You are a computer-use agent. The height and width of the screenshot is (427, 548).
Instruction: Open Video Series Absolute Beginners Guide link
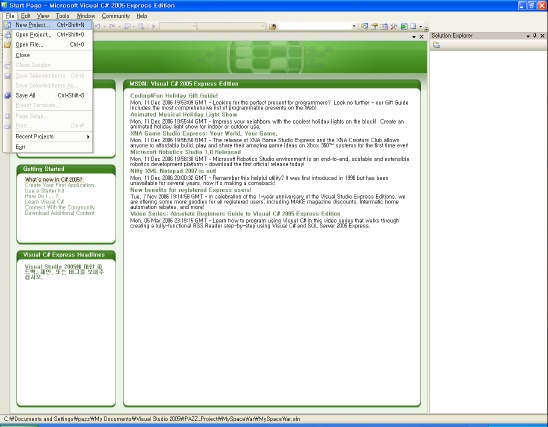click(x=235, y=214)
